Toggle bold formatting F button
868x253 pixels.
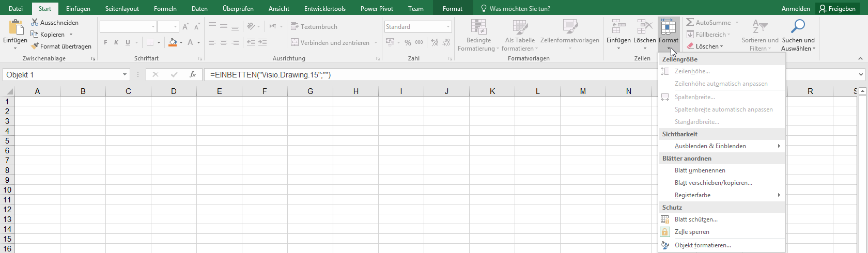pyautogui.click(x=105, y=42)
